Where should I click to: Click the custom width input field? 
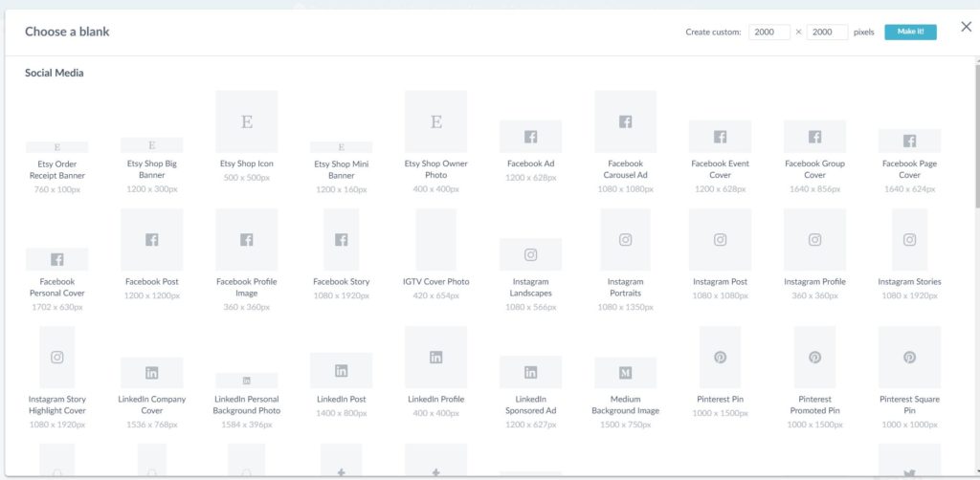[768, 33]
